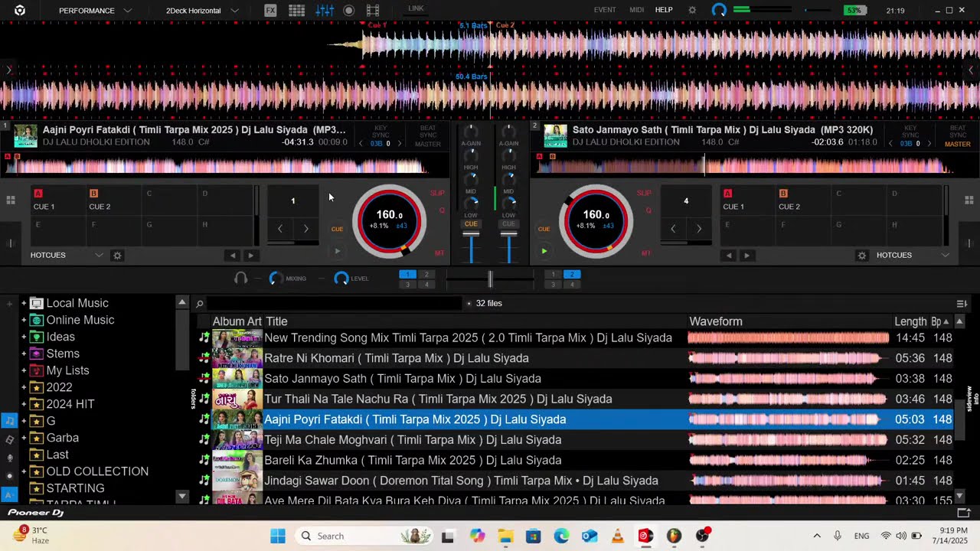This screenshot has width=980, height=551.
Task: Adjust the crossfader
Action: (x=490, y=279)
